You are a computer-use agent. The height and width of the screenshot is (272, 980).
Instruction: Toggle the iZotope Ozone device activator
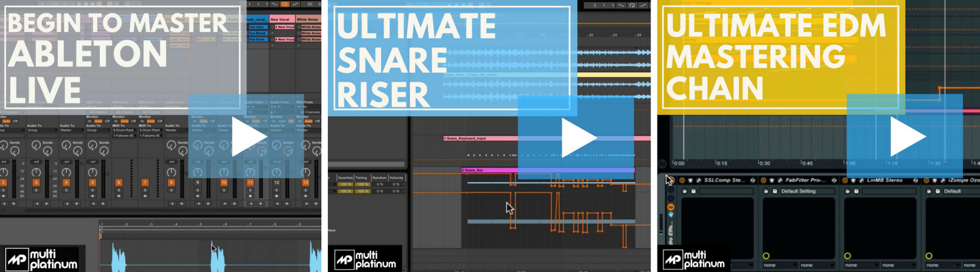pyautogui.click(x=926, y=180)
